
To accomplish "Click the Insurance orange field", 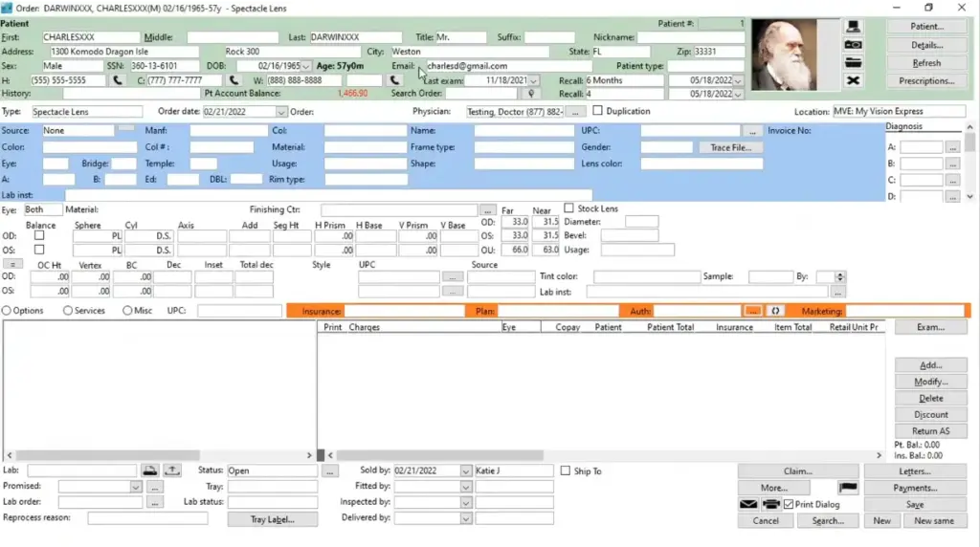I will [x=405, y=311].
